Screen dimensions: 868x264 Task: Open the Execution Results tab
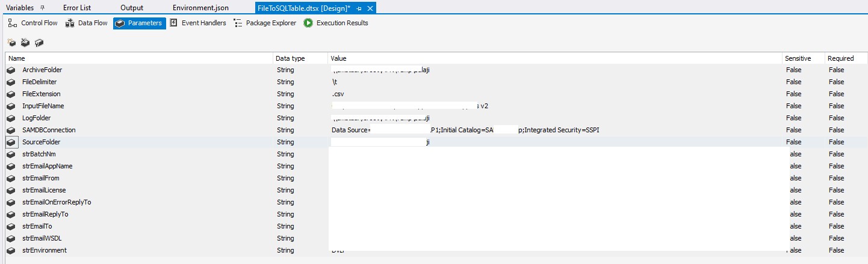click(336, 23)
